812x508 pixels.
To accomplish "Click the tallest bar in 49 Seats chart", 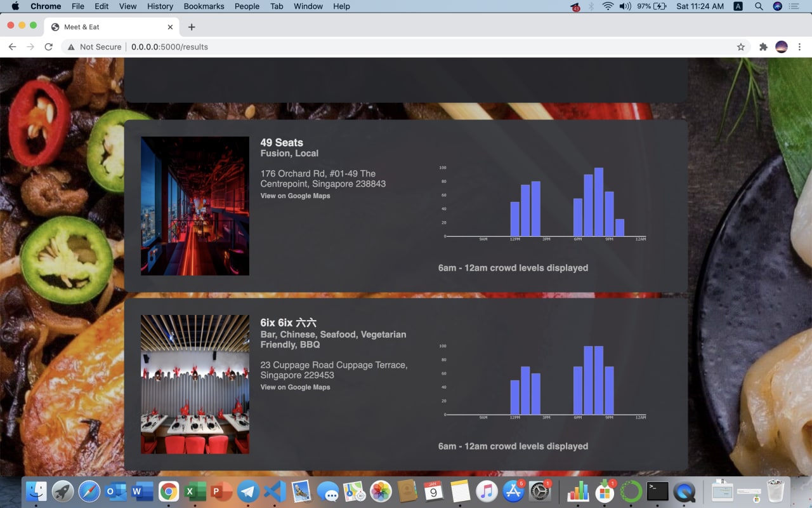I will (599, 202).
